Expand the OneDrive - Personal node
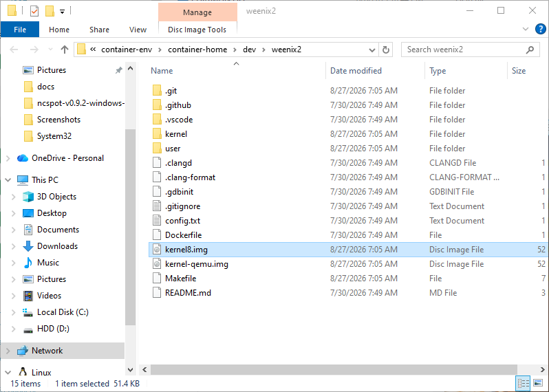The width and height of the screenshot is (549, 392). click(8, 158)
